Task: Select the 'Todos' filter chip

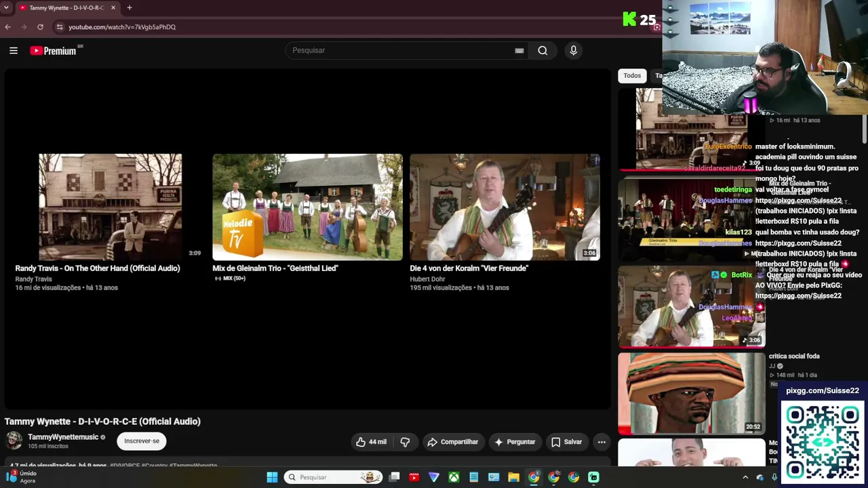Action: tap(632, 76)
